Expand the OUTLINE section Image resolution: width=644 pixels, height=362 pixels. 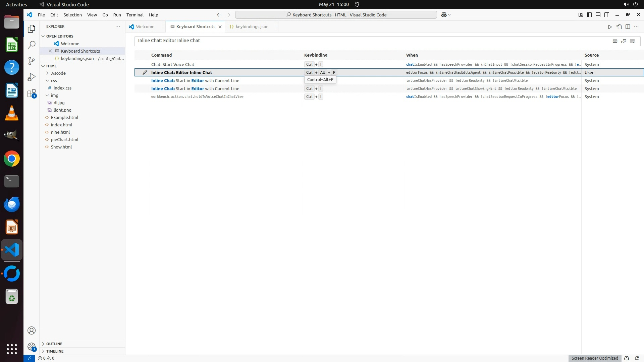click(54, 344)
